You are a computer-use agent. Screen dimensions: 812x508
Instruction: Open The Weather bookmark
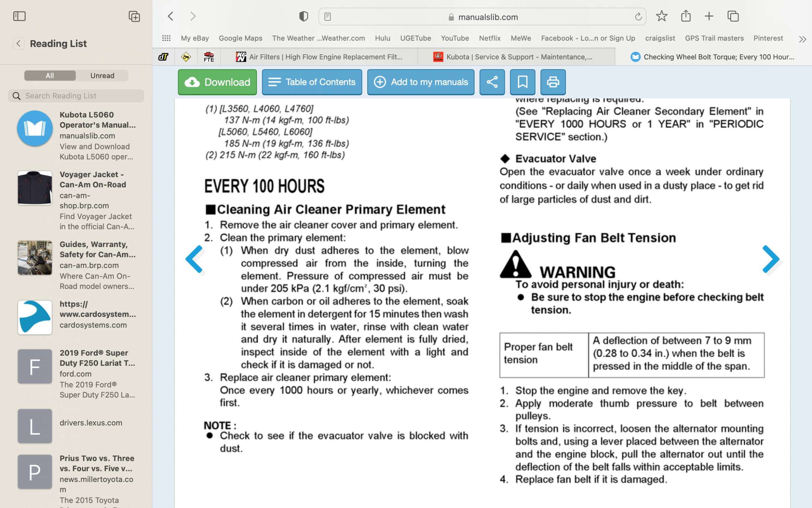(318, 38)
